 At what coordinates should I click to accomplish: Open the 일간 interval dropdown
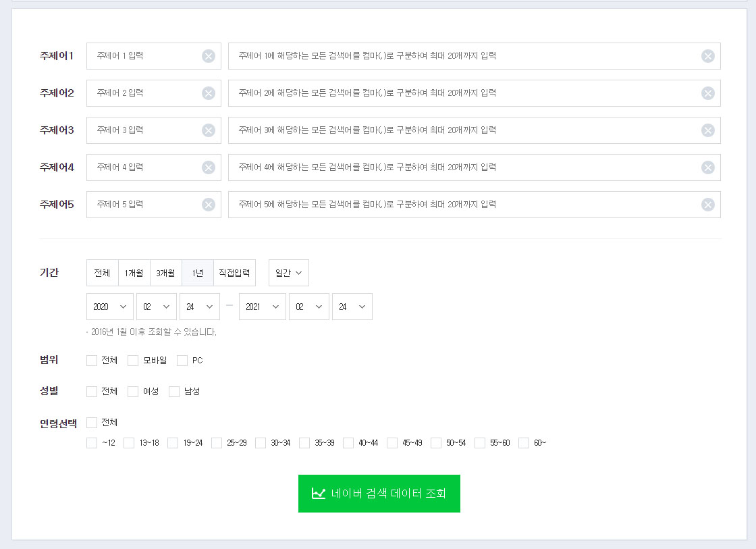click(x=288, y=273)
